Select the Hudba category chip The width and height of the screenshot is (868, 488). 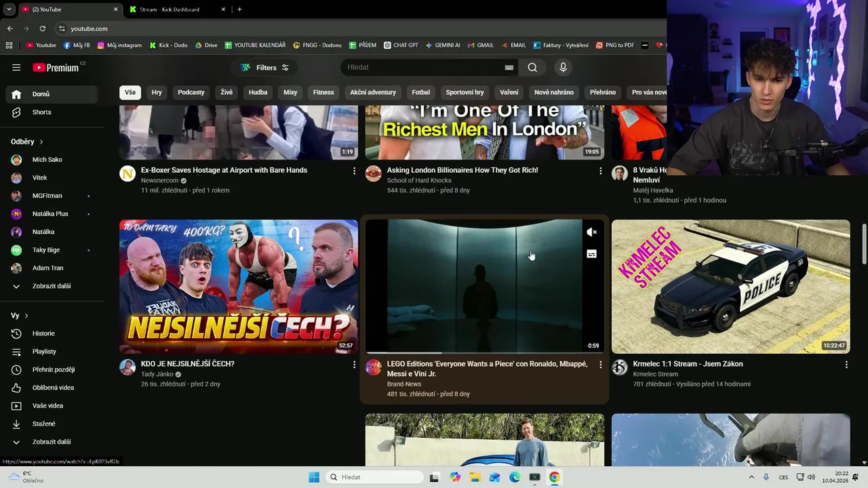(x=258, y=92)
